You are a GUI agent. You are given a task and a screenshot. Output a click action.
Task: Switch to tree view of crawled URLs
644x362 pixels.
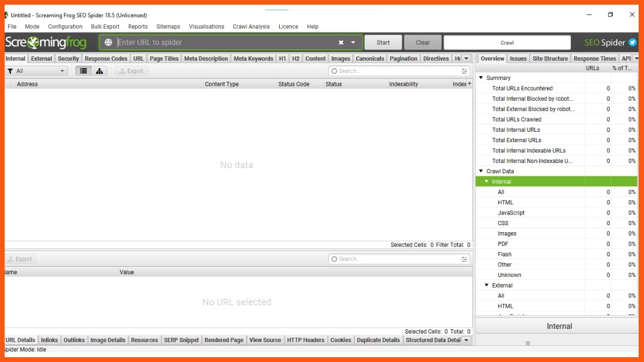click(x=100, y=70)
